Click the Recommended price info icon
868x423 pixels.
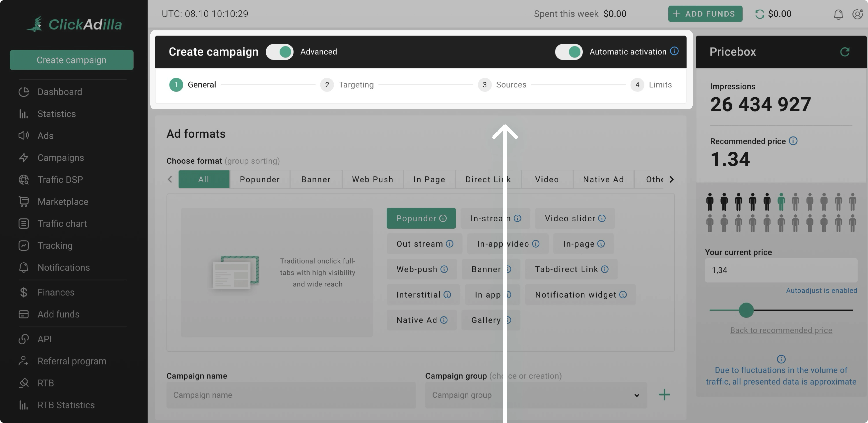point(793,141)
